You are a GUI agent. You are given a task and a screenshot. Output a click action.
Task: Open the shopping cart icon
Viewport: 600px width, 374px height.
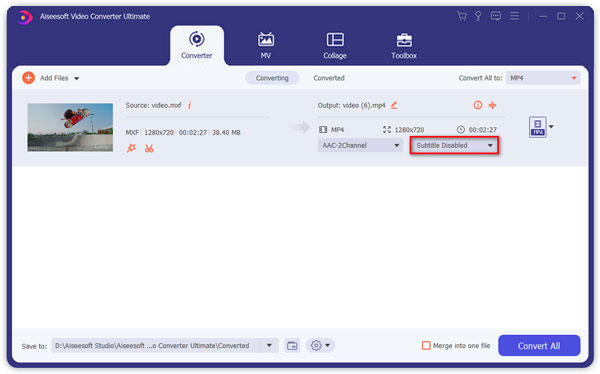[462, 16]
